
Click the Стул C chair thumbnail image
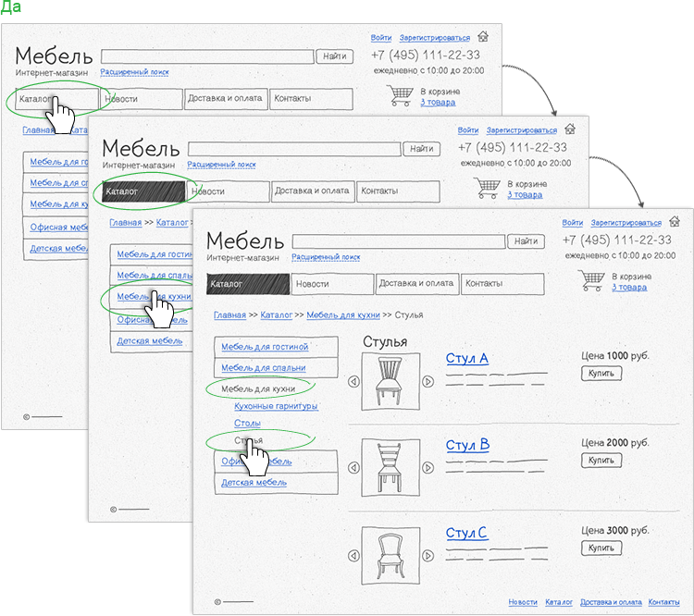(390, 556)
